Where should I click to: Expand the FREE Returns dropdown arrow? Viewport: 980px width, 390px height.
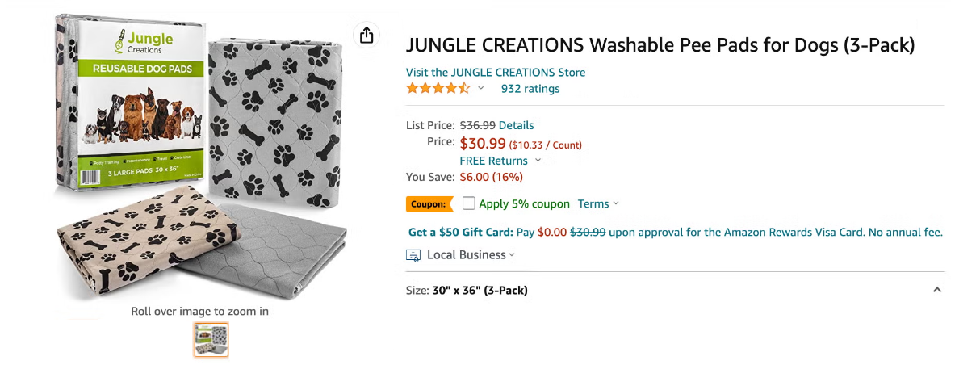click(538, 161)
